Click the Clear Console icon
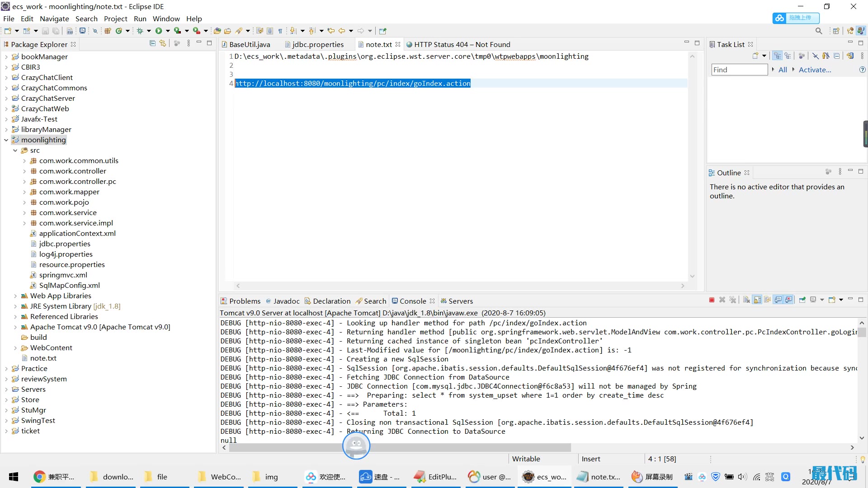This screenshot has height=488, width=868. click(746, 300)
